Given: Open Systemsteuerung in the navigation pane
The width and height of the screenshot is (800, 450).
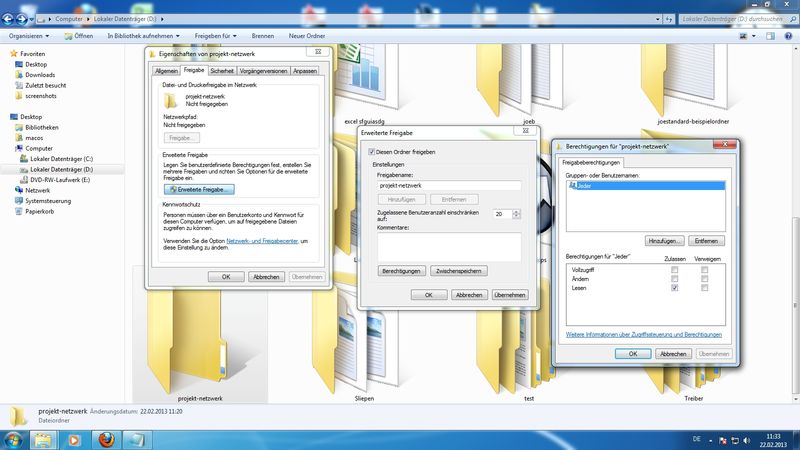Looking at the screenshot, I should coord(48,200).
